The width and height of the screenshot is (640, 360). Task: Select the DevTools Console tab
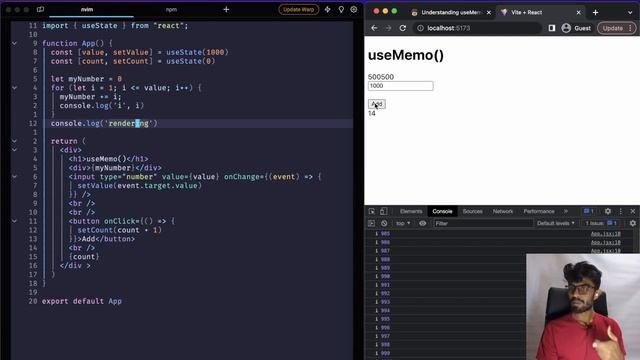442,211
